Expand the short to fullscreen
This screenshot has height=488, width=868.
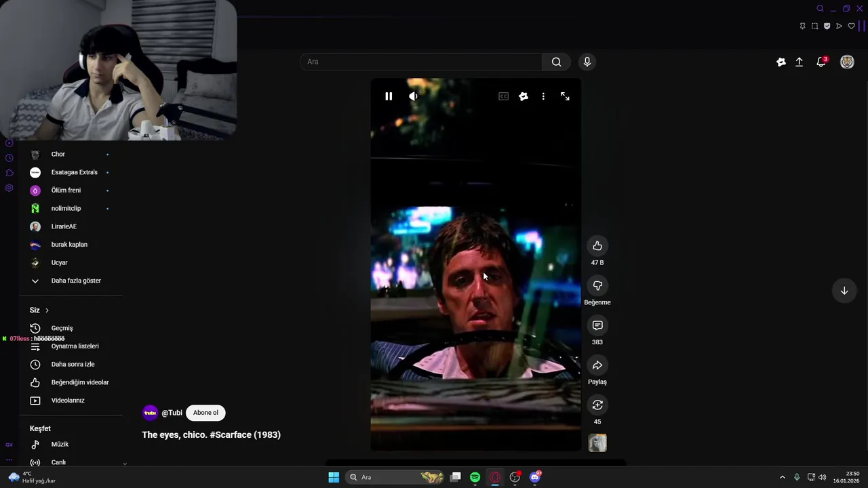[x=565, y=96]
